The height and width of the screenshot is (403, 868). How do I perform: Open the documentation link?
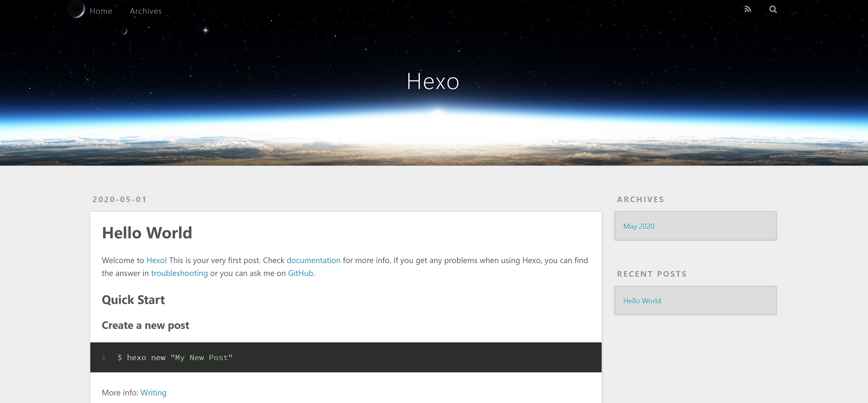(x=313, y=260)
